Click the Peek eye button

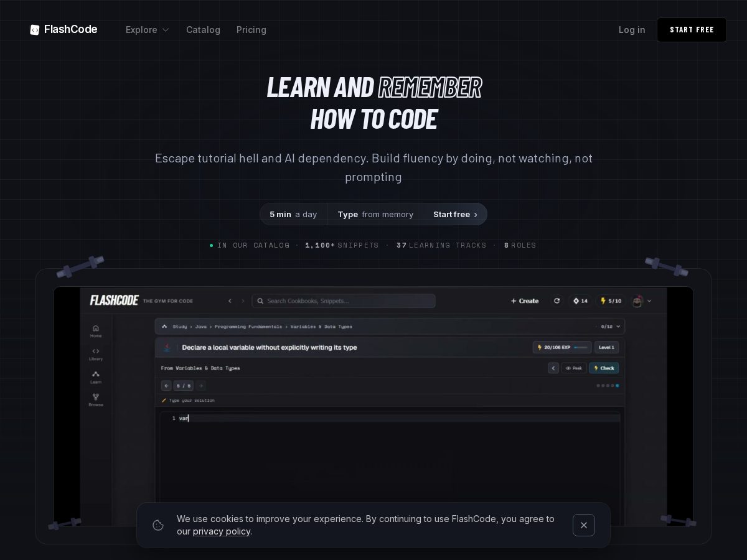coord(573,368)
